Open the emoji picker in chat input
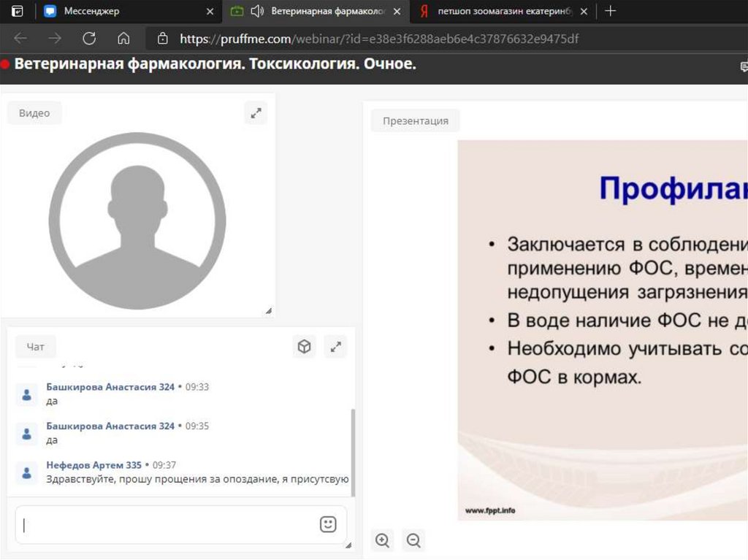This screenshot has width=748, height=560. 328,524
